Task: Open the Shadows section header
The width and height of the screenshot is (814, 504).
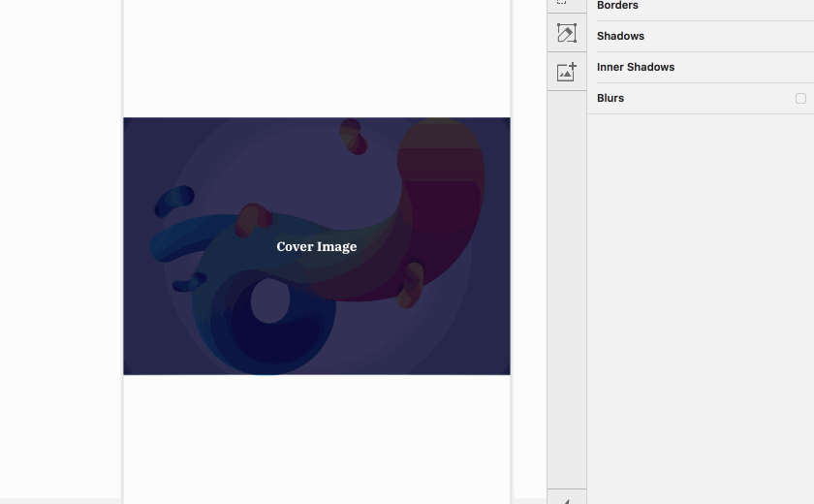Action: (620, 36)
